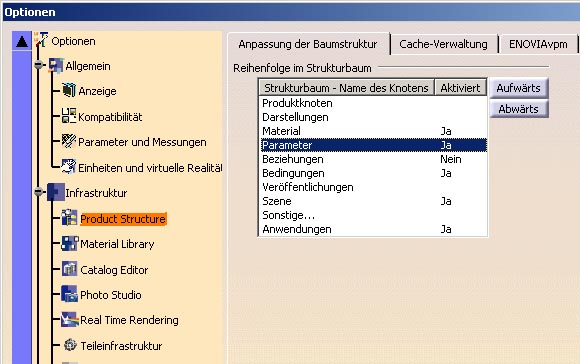
Task: Click the Infrastruktur category icon
Action: point(56,192)
